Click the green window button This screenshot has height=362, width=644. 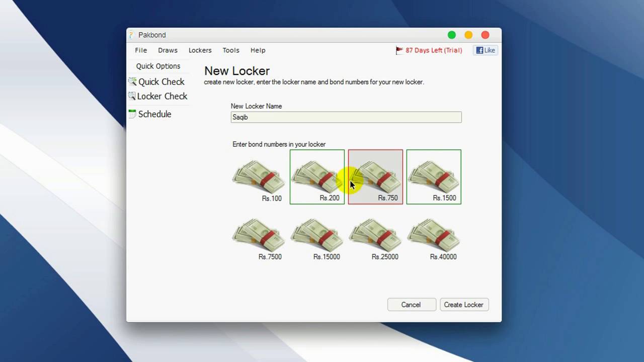452,35
